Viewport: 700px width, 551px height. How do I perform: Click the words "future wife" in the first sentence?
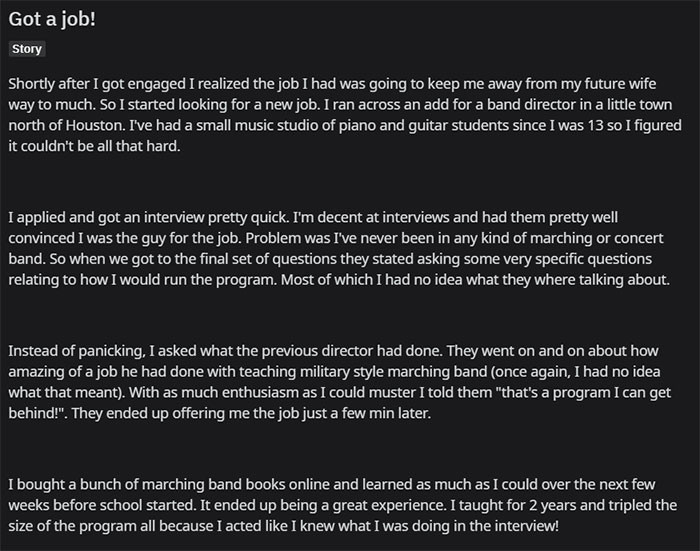(637, 83)
